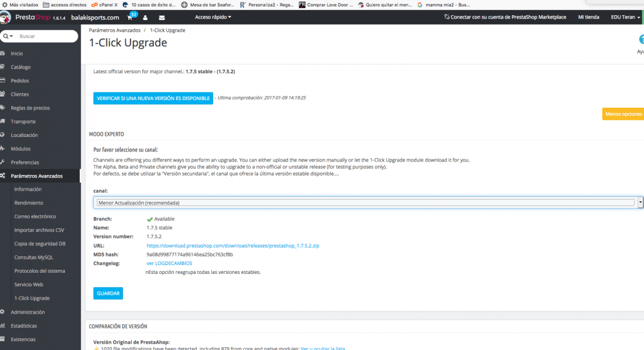The image size is (644, 350).
Task: Open the shopping cart orders notification icon
Action: (x=130, y=18)
